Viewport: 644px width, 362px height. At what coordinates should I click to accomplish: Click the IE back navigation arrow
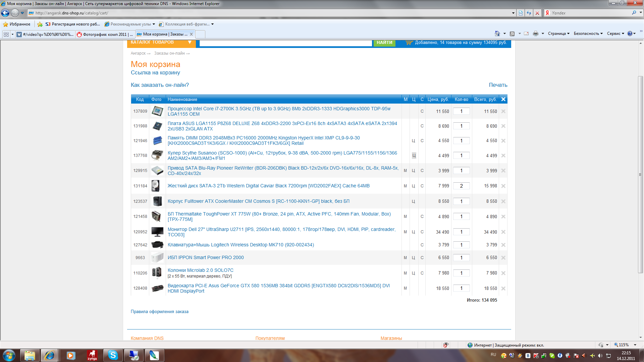(5, 13)
